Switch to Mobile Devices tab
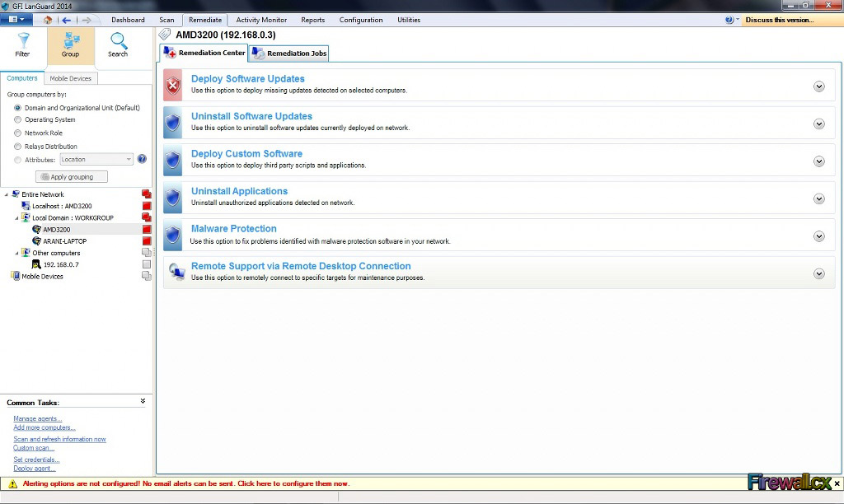 71,78
